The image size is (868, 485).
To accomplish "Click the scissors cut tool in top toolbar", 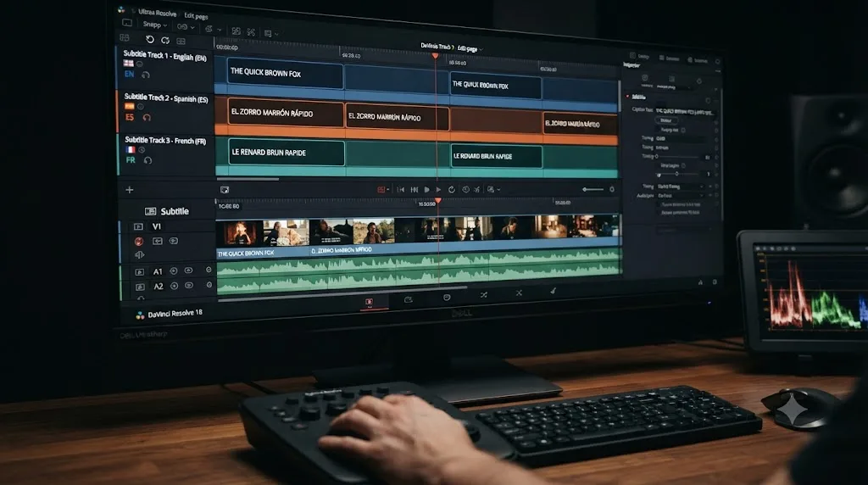I will pos(251,32).
